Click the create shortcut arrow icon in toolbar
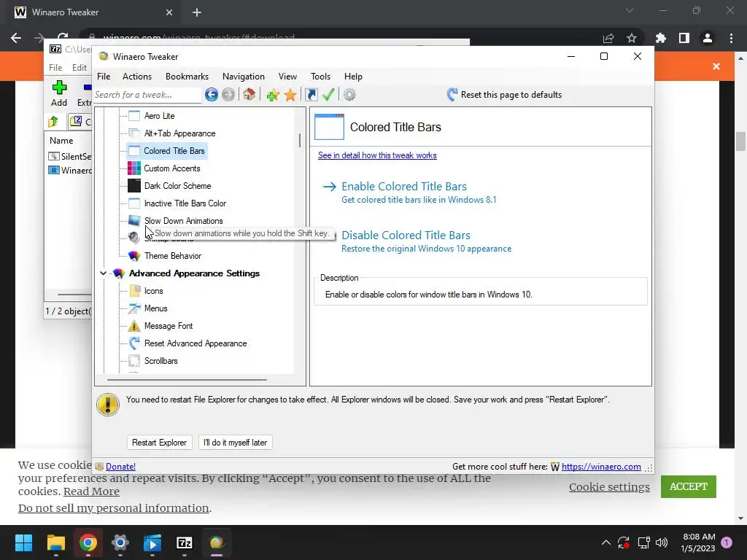Viewport: 747px width, 560px height. [x=311, y=95]
